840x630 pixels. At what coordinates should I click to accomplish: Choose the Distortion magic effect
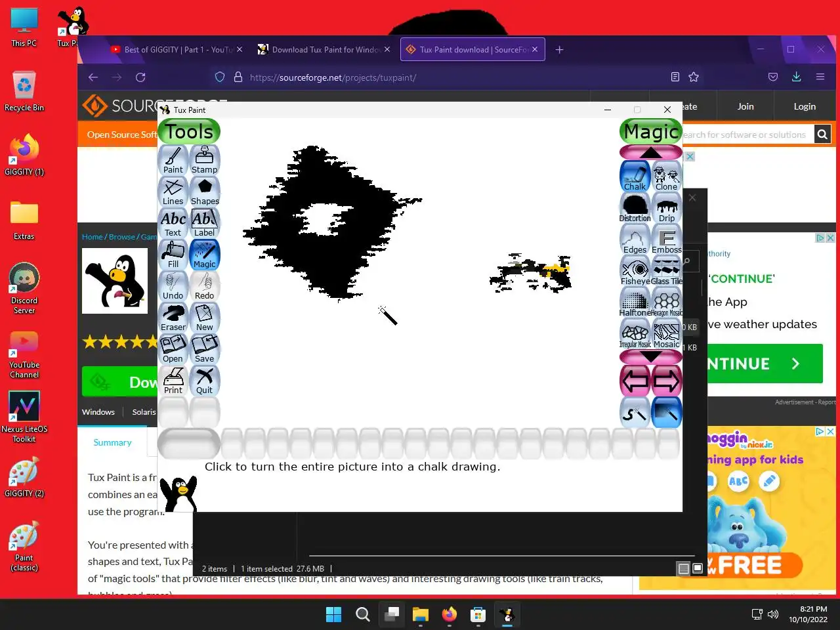coord(635,208)
